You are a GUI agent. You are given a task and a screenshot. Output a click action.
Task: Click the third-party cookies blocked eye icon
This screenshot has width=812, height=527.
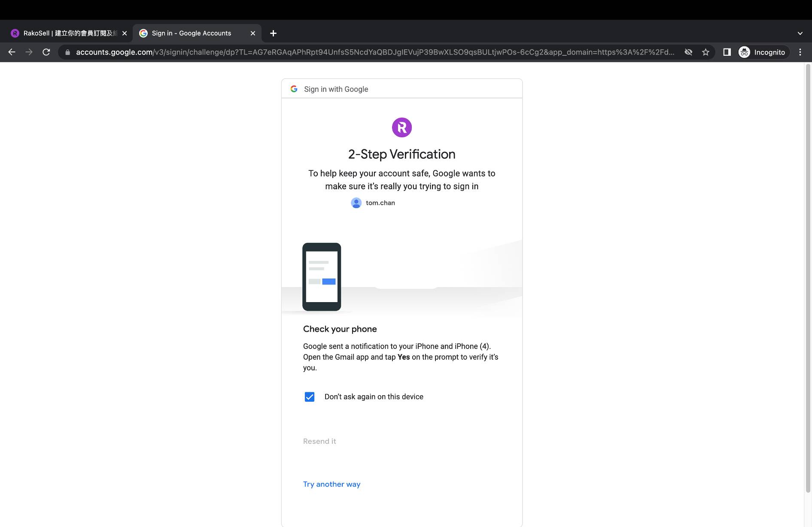click(688, 52)
